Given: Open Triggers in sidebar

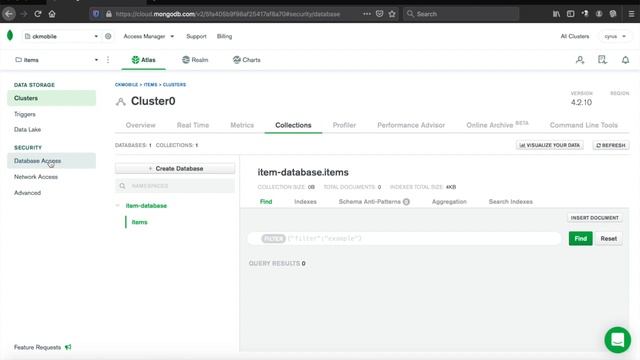Looking at the screenshot, I should (25, 114).
